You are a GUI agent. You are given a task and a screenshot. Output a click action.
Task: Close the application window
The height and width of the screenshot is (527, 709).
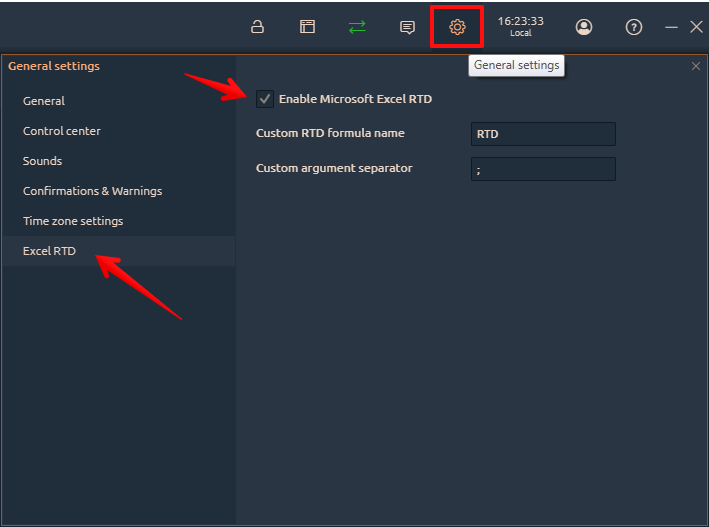(x=696, y=27)
